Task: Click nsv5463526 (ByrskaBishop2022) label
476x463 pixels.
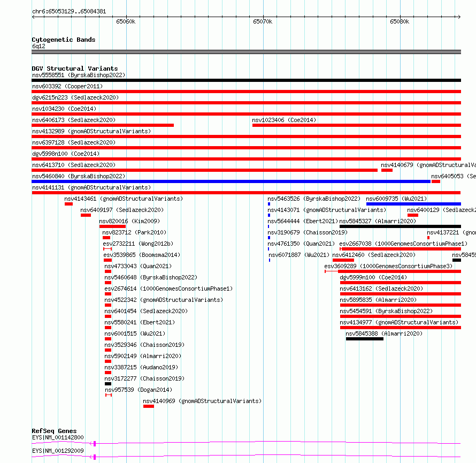Action: (x=314, y=199)
